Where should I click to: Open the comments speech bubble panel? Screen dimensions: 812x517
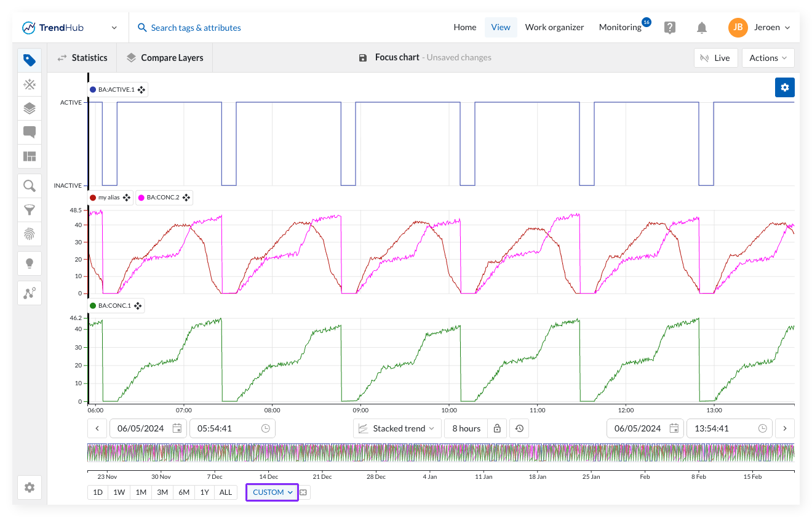[30, 132]
